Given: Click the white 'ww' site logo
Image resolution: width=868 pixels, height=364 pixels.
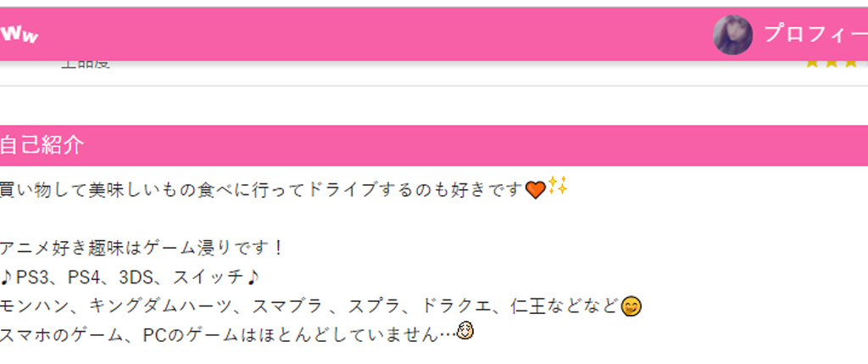Looking at the screenshot, I should pyautogui.click(x=19, y=34).
